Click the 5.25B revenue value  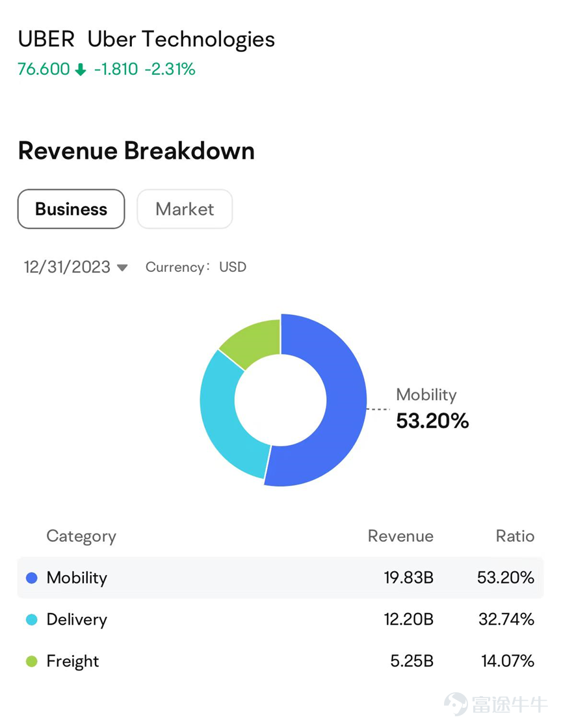click(411, 661)
